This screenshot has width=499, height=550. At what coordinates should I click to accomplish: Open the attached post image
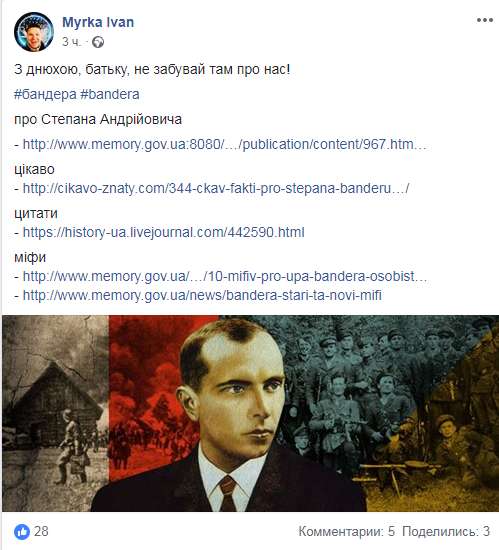point(250,413)
